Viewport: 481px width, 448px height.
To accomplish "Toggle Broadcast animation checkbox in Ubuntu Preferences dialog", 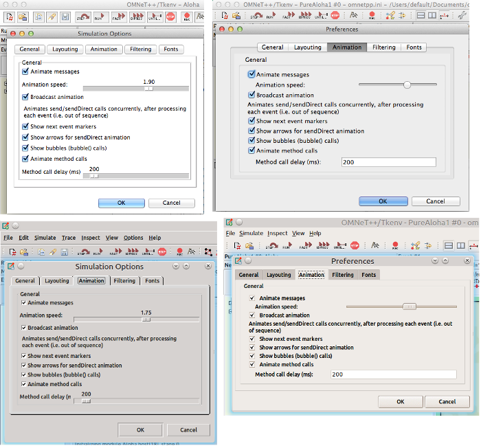I will (252, 315).
